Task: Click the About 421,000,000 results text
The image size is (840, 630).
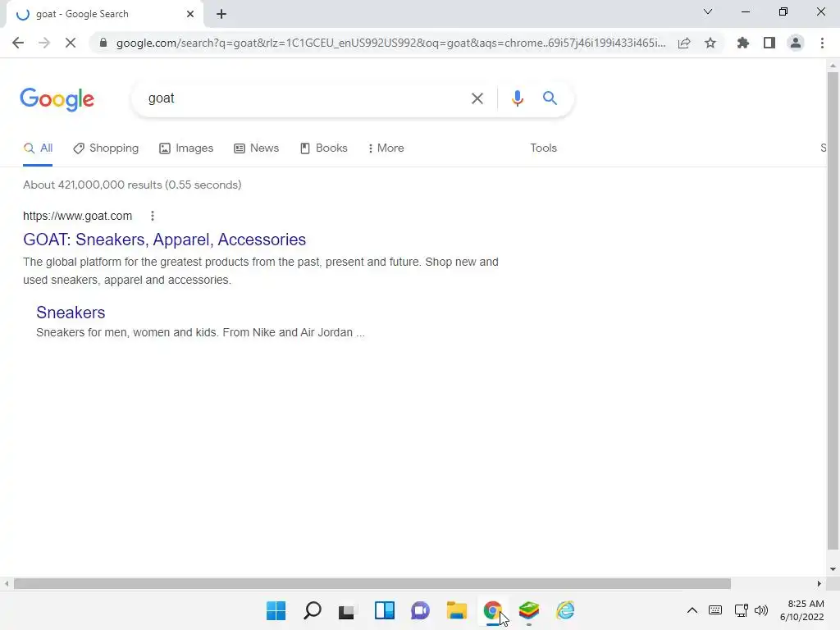Action: (x=132, y=185)
